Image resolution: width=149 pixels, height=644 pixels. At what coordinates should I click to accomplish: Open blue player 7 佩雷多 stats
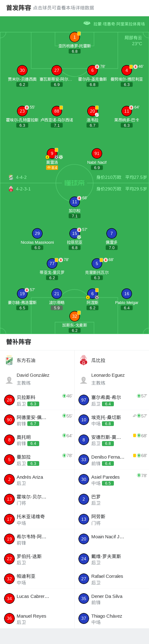pos(112,233)
